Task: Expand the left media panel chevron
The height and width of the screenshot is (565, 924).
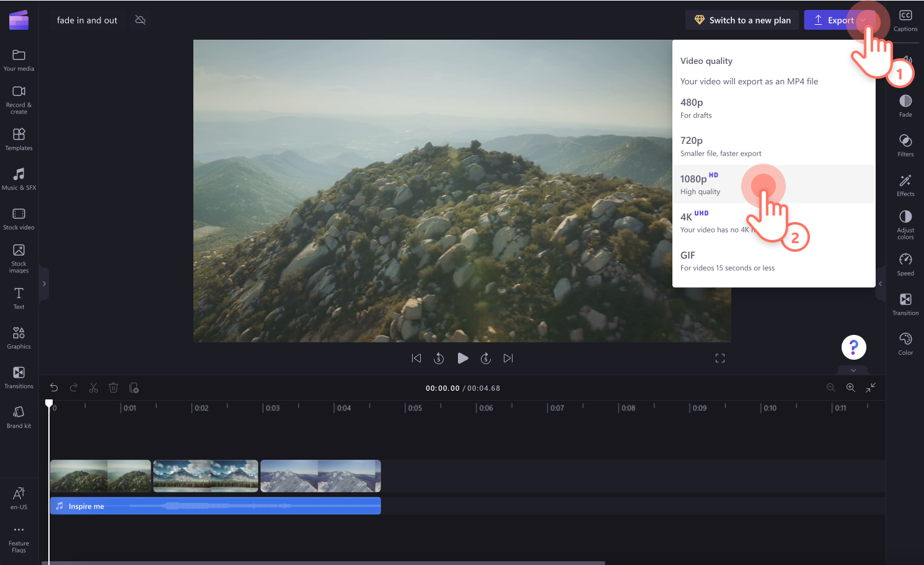Action: click(43, 283)
